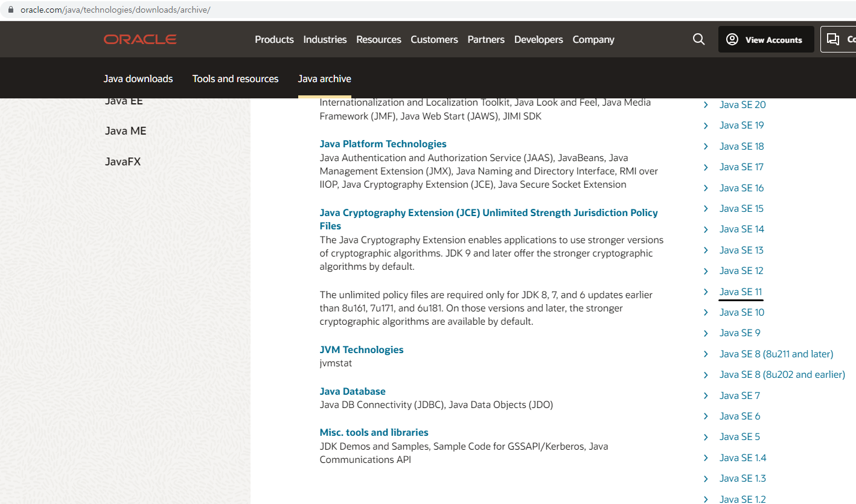Screen dimensions: 856x504
Task: Open the Java SE 13 archive link
Action: coord(741,250)
